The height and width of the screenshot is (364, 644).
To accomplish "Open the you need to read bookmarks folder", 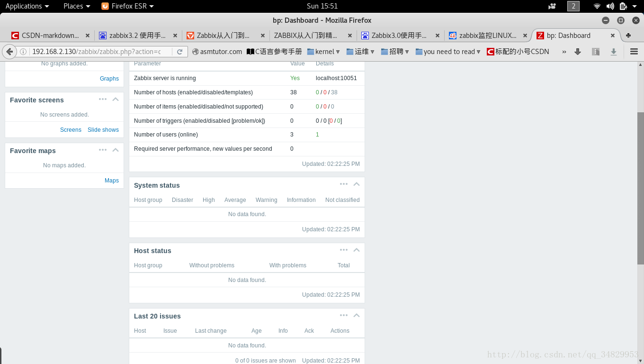I will (448, 52).
